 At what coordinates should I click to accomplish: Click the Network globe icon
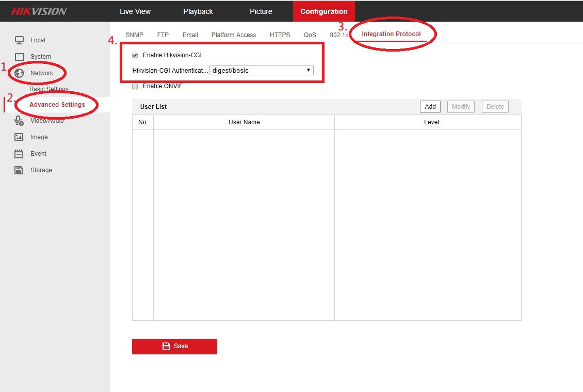[19, 73]
